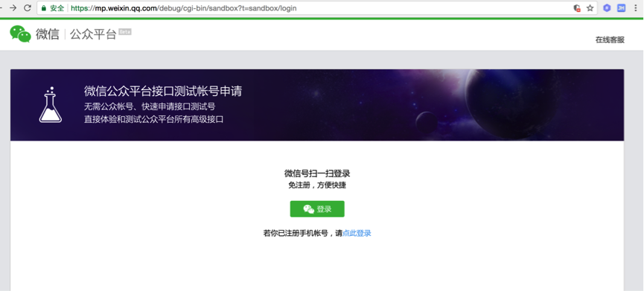The image size is (644, 291).
Task: Click 微信公众平台接口测试帐号申请 heading
Action: point(163,91)
